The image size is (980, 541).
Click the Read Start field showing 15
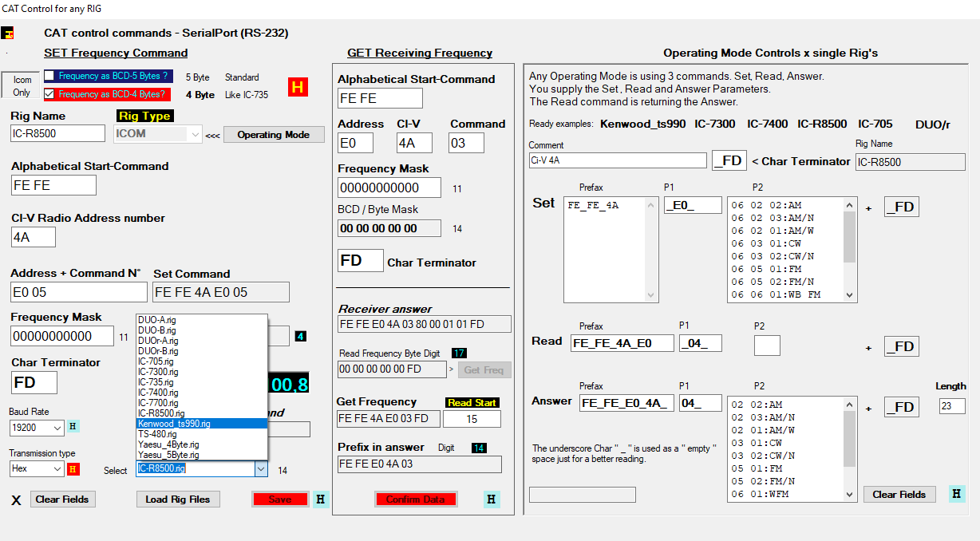[x=472, y=419]
